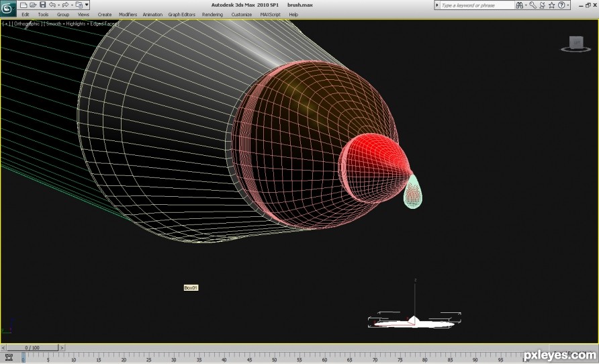599x364 pixels.
Task: Undo the last action
Action: [52, 5]
